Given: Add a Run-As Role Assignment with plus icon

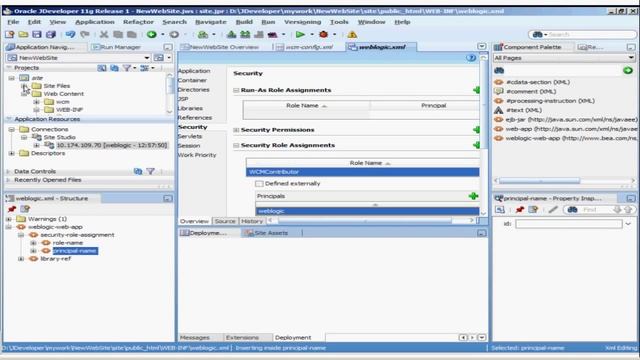Looking at the screenshot, I should pos(476,90).
